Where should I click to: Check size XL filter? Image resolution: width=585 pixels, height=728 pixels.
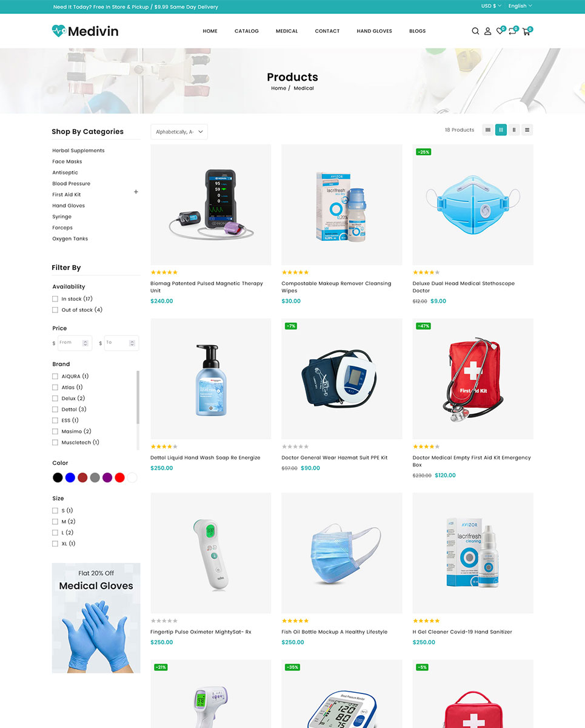[55, 544]
